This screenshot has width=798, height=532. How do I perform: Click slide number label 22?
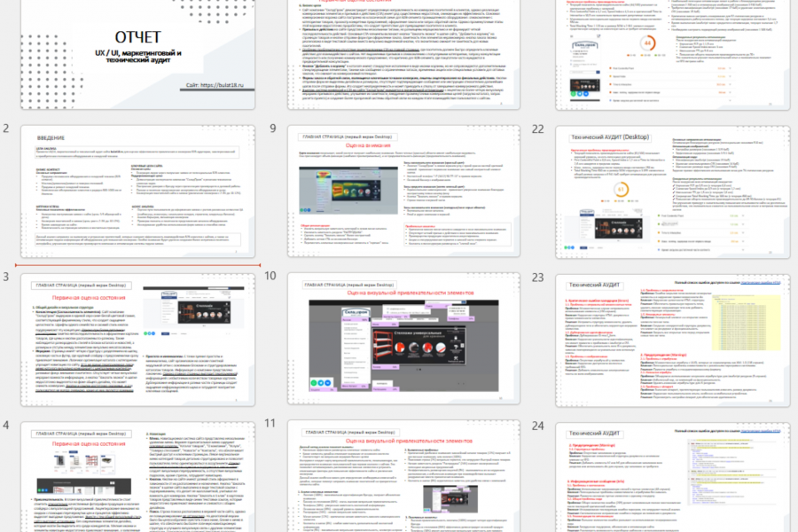coord(538,129)
